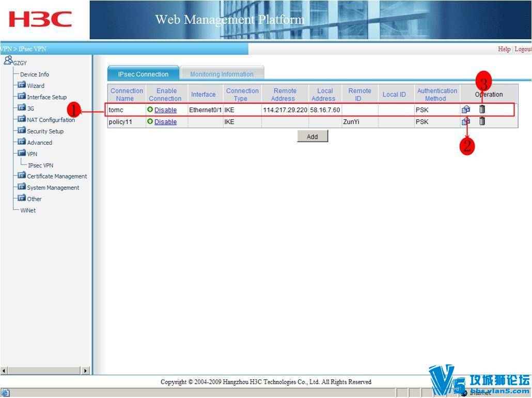This screenshot has height=398, width=532.
Task: Click IKE in the tomc row
Action: click(229, 110)
